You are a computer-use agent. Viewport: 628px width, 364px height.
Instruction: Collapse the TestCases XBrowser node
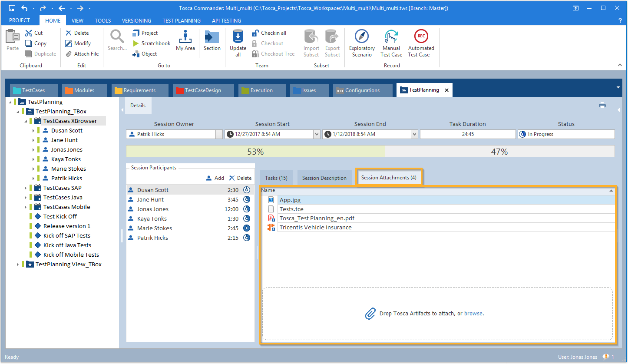click(26, 121)
